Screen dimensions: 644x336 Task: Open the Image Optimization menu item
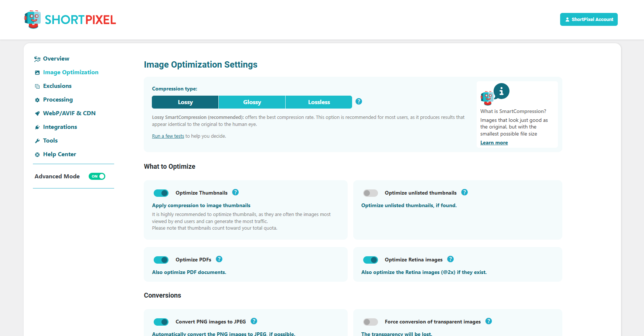(x=71, y=72)
